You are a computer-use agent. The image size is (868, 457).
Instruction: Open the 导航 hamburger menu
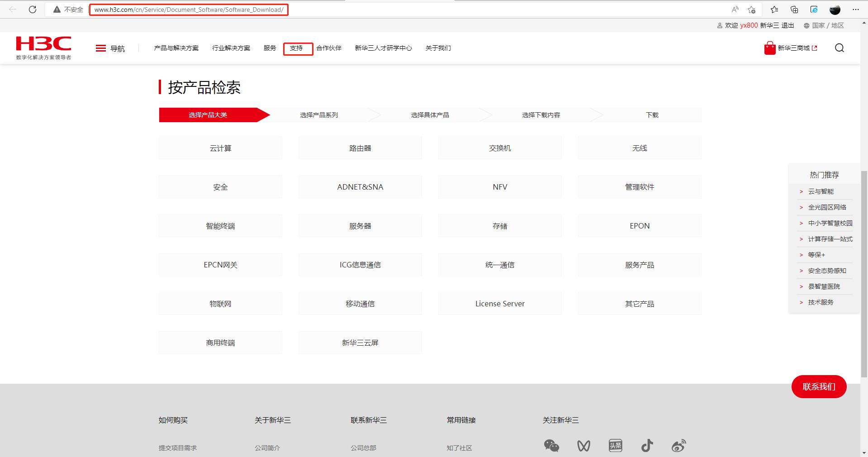point(110,48)
